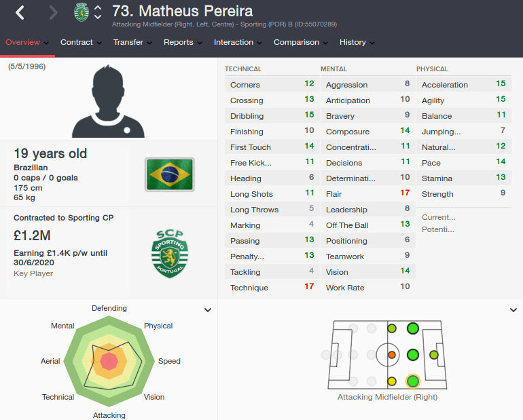This screenshot has height=420, width=523.
Task: Click the Sporting club badge in the header
Action: click(82, 12)
